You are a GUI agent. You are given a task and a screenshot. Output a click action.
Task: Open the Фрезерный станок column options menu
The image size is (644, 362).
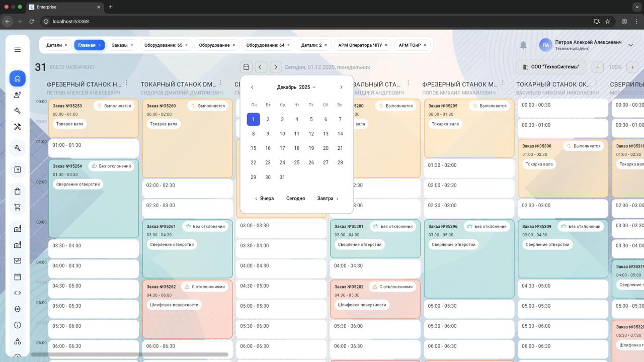[x=126, y=83]
